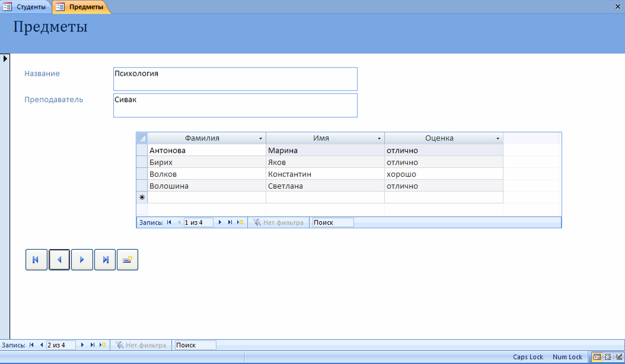Open the Фамилия column filter dropdown
The image size is (625, 364).
point(261,138)
